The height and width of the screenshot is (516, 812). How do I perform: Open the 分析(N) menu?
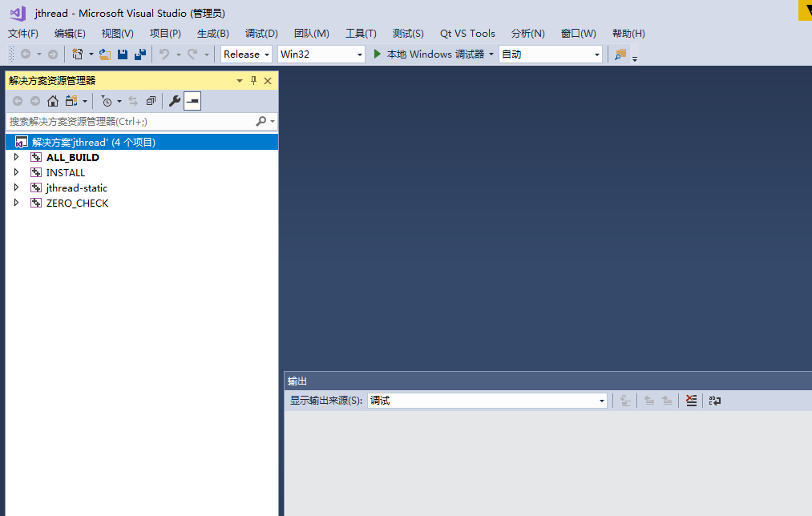click(528, 34)
